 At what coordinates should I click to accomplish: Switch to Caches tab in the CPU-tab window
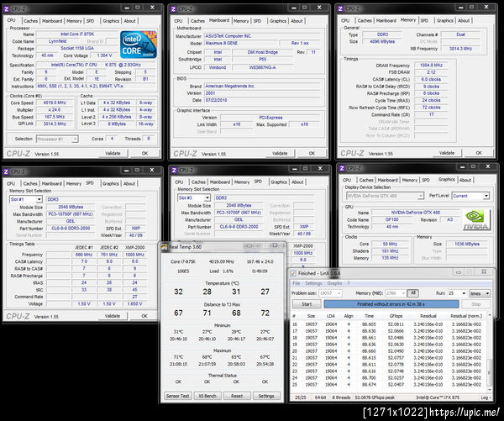30,21
